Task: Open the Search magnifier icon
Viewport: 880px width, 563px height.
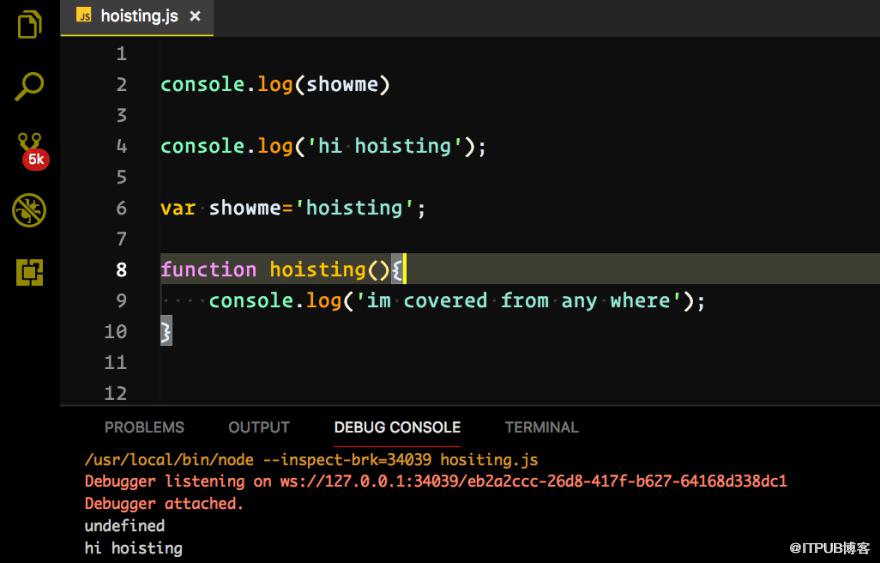Action: click(29, 86)
